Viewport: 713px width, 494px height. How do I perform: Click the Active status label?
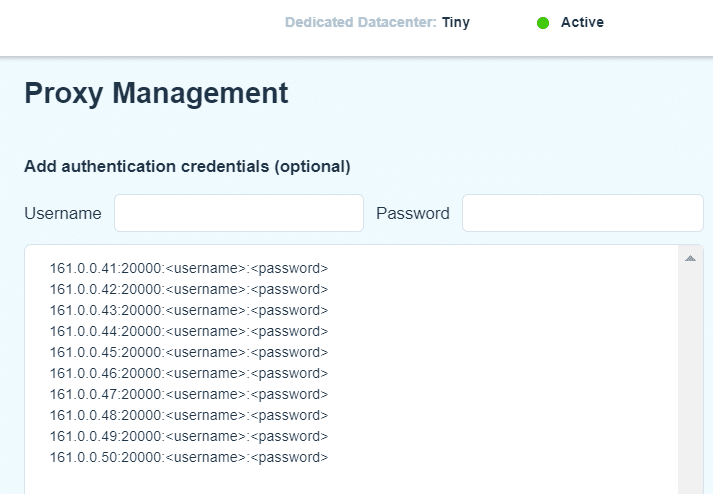pos(582,22)
